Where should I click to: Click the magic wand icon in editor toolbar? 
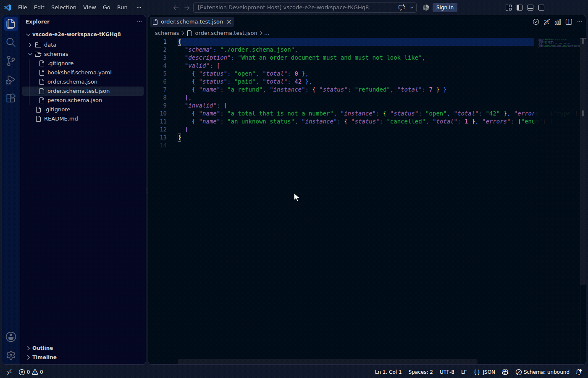[547, 22]
